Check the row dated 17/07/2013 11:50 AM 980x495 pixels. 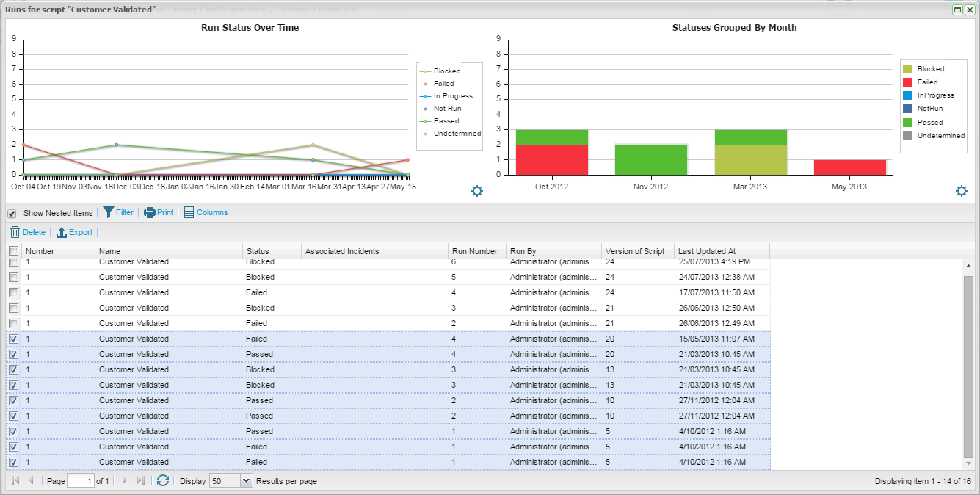point(13,292)
